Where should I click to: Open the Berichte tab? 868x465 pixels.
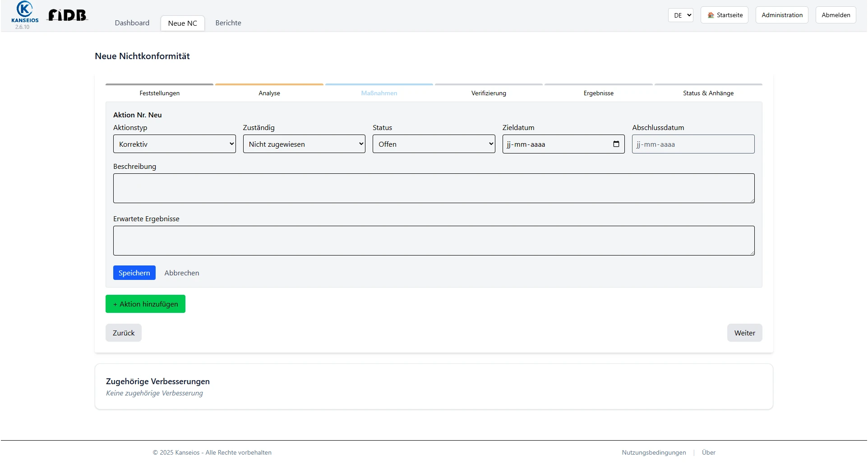click(x=228, y=23)
